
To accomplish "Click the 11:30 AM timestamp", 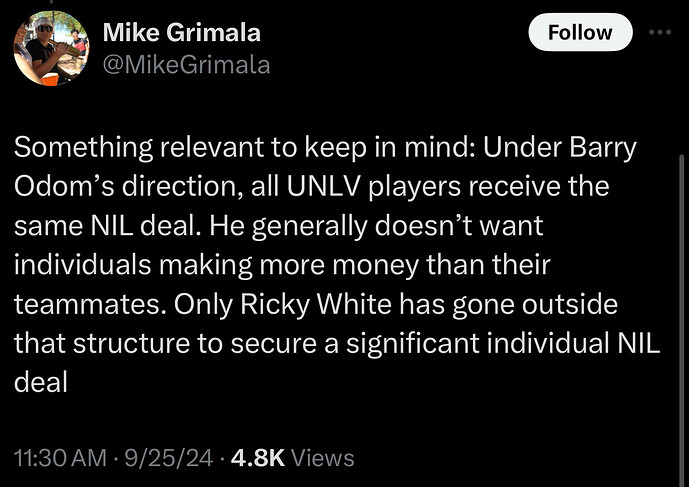I will pos(59,458).
